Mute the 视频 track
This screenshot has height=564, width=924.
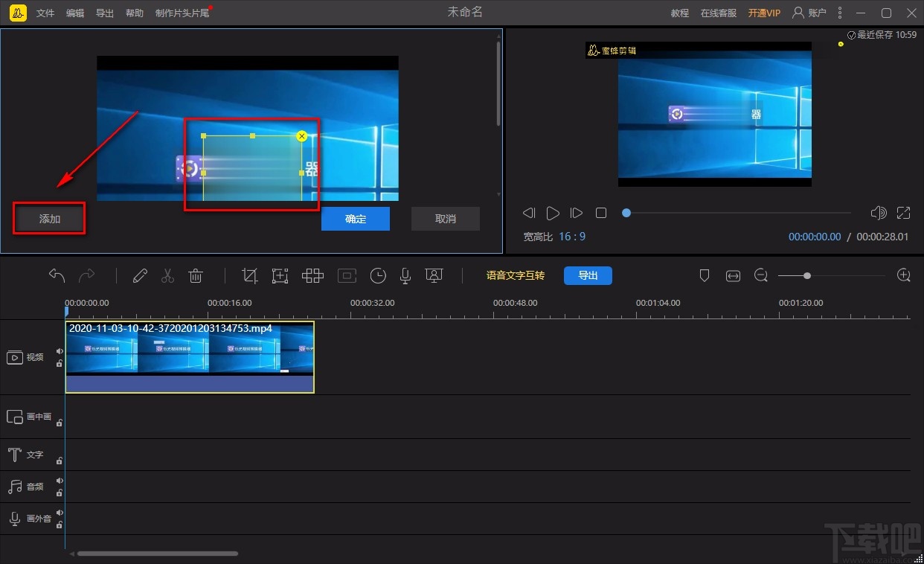[x=60, y=352]
